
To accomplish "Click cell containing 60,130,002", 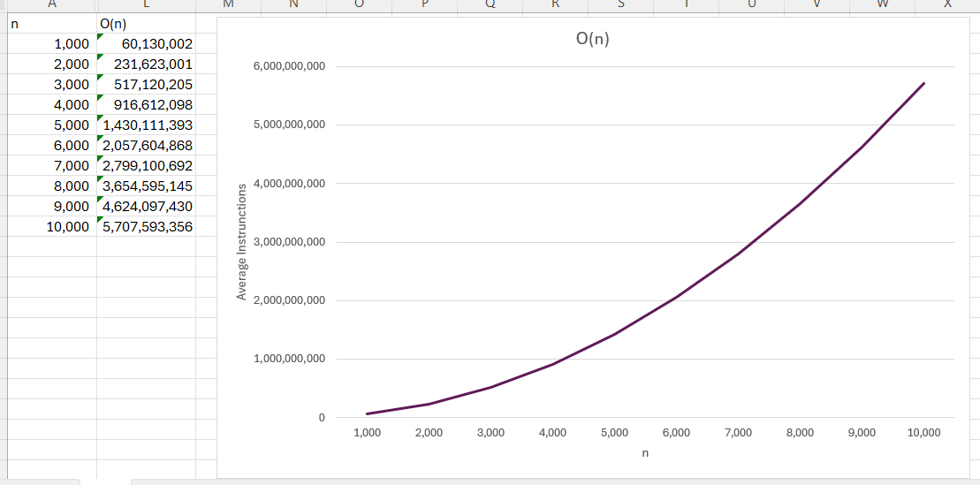I will pyautogui.click(x=147, y=44).
